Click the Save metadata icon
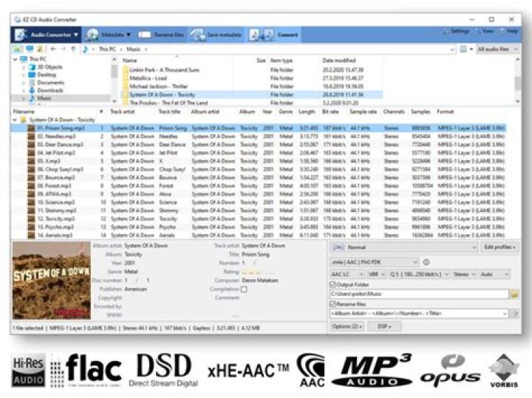This screenshot has height=398, width=532. click(x=197, y=35)
